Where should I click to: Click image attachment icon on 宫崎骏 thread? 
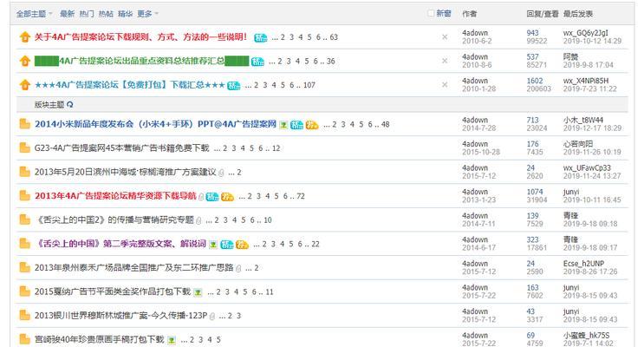click(172, 340)
